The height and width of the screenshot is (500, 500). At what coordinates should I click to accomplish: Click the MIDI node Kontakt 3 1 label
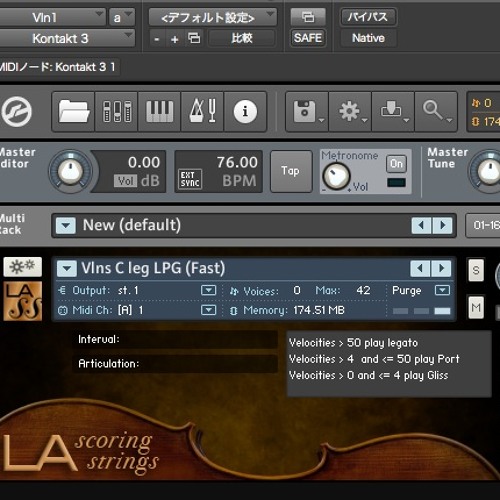pos(57,67)
